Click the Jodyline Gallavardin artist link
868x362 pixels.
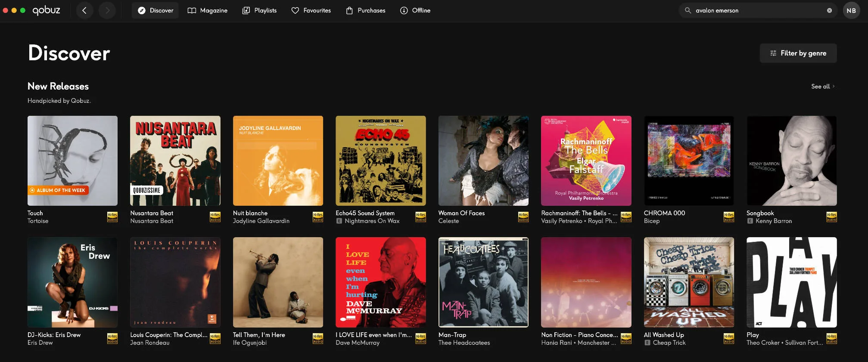[261, 221]
